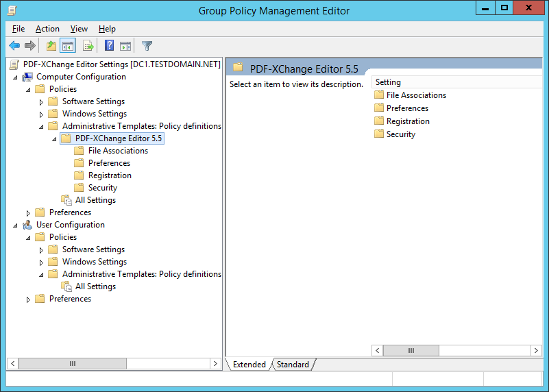
Task: Click left arrow of settings list scrollbar
Action: tap(378, 350)
